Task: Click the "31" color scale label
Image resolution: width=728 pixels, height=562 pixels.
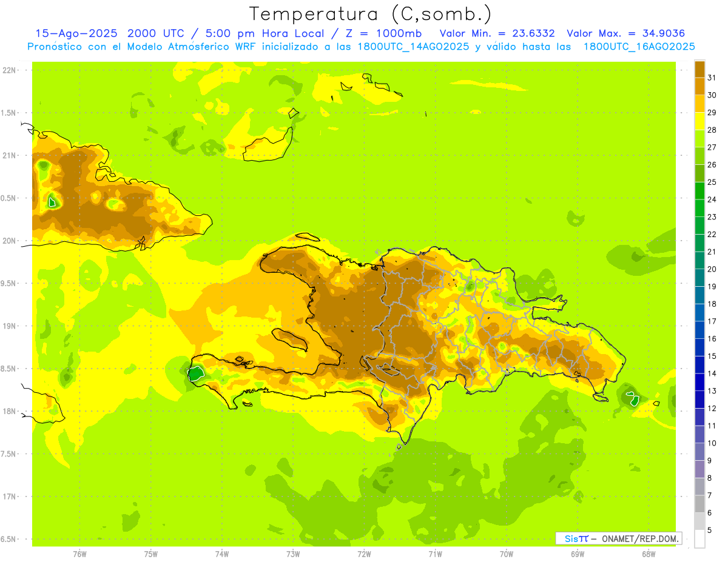Action: coord(712,78)
